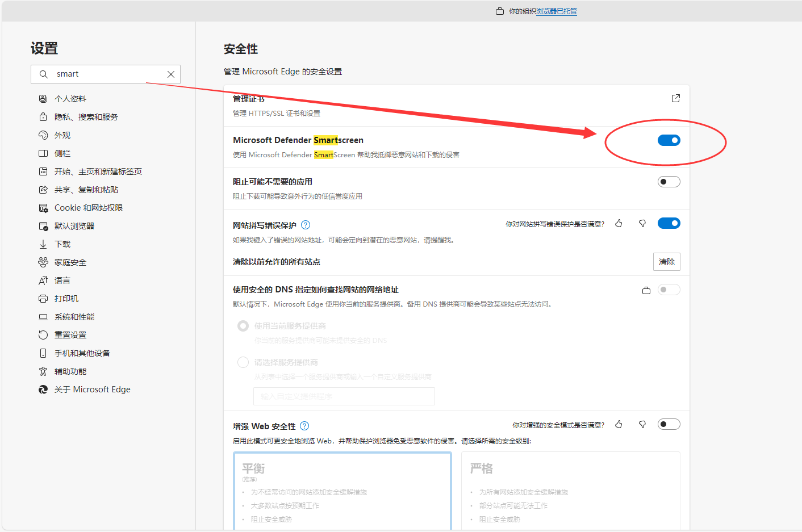Click the download arrow icon beside 下载

pos(43,244)
